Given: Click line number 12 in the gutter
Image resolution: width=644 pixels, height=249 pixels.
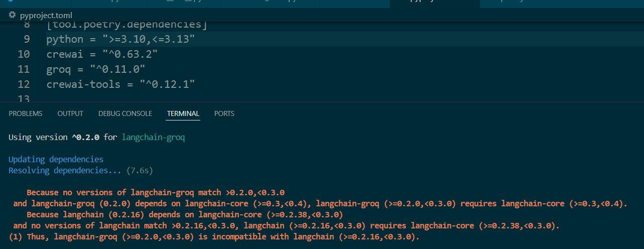Looking at the screenshot, I should pyautogui.click(x=24, y=84).
